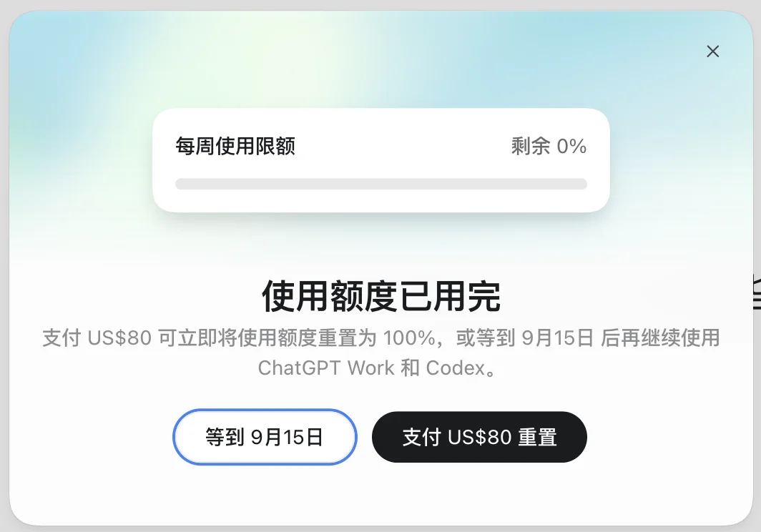
Task: Click the 重置为 phrase before 100%
Action: coord(348,338)
